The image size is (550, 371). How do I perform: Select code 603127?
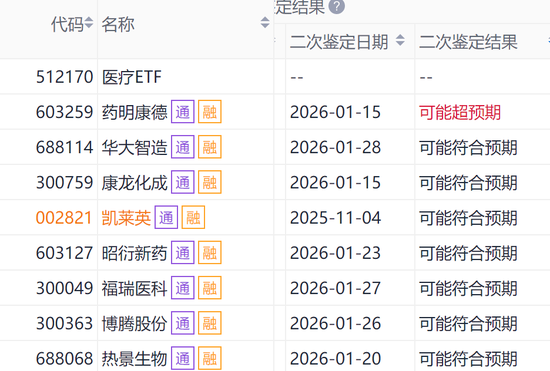tap(65, 253)
